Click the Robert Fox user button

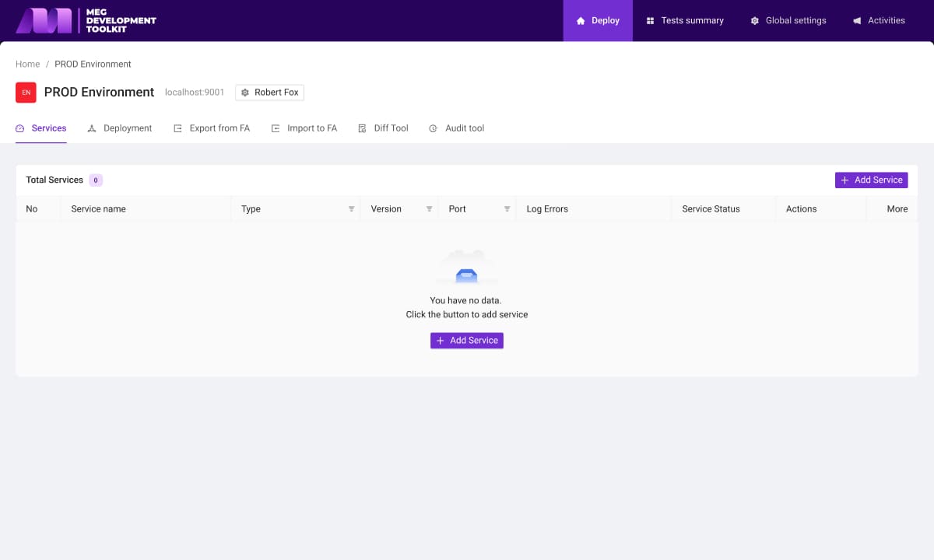[269, 93]
